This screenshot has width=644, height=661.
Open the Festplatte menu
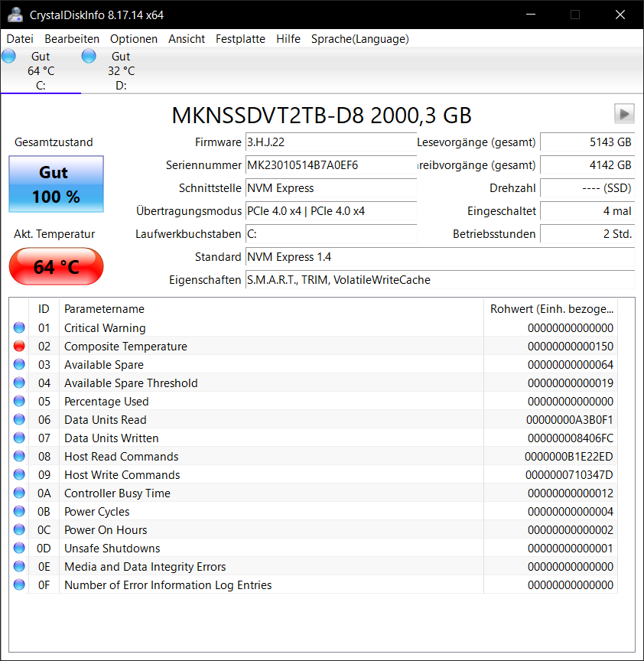coord(240,38)
